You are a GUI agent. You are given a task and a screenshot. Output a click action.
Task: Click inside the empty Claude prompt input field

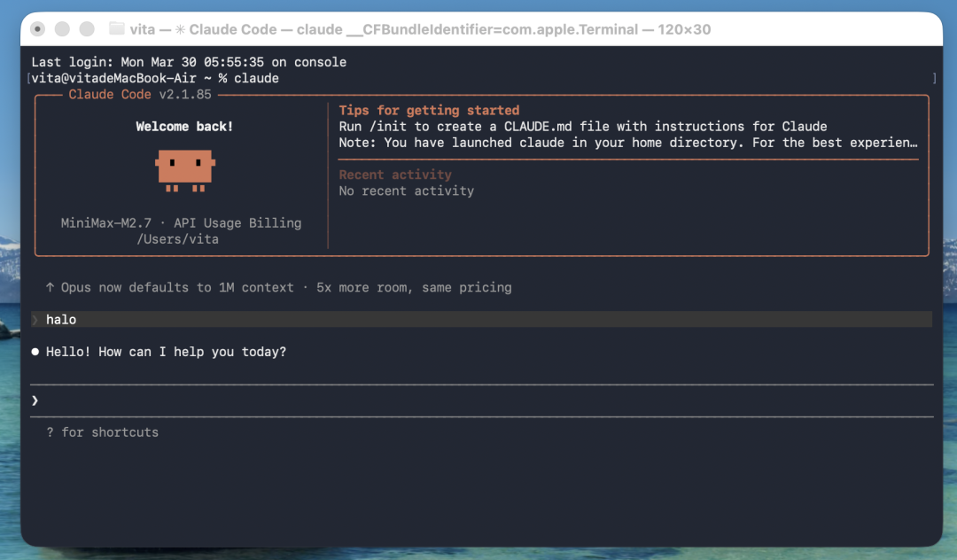(481, 401)
